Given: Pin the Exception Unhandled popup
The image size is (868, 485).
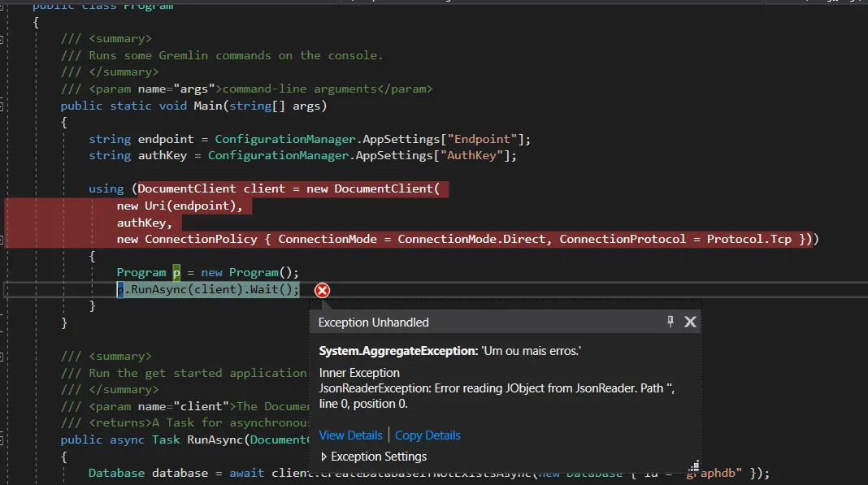Looking at the screenshot, I should [671, 322].
